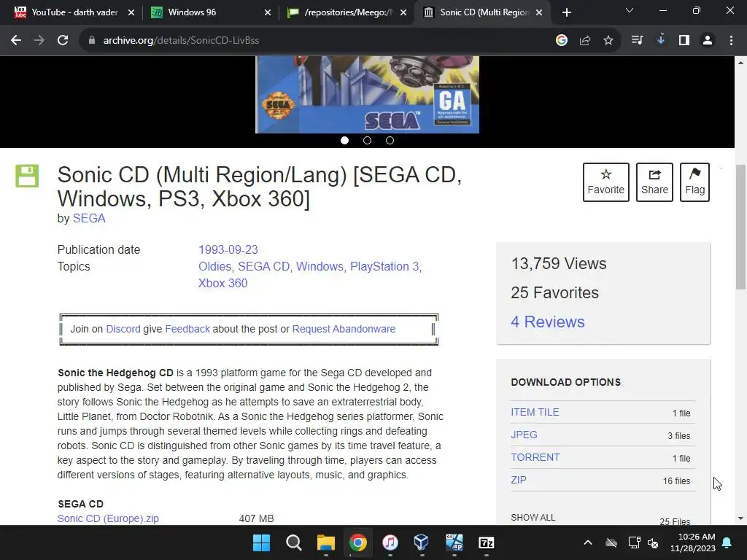Open the Windows topic link
Viewport: 747px width, 560px height.
click(x=320, y=267)
